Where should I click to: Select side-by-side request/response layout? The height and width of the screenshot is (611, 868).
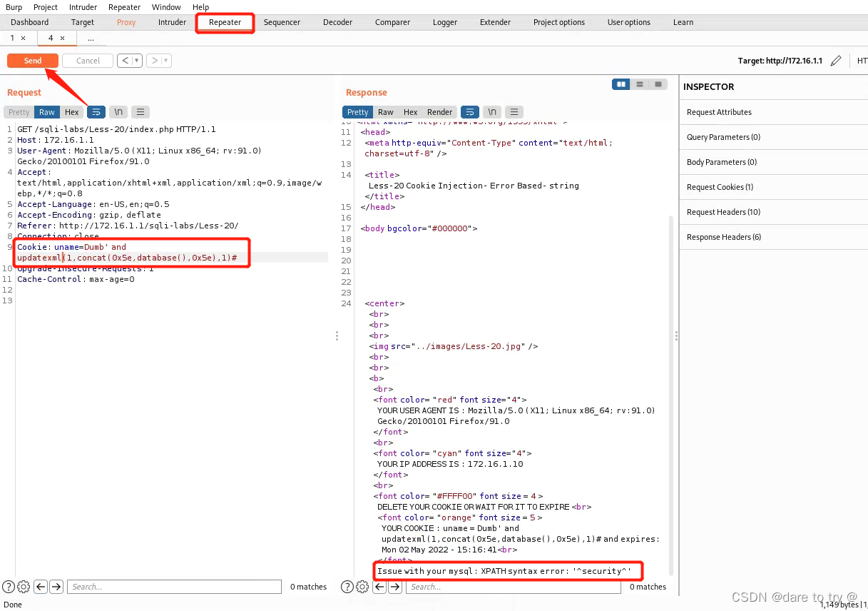tap(621, 84)
